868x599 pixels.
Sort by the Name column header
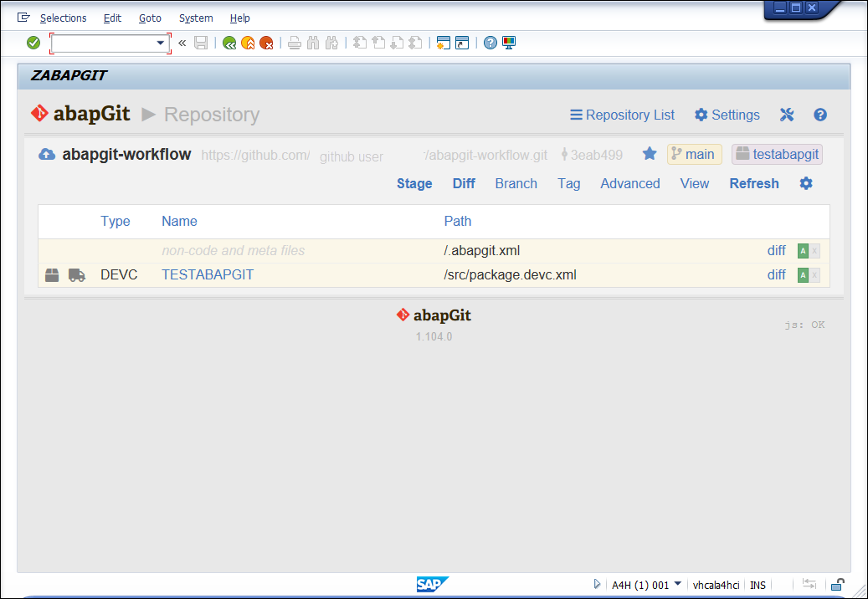point(179,221)
